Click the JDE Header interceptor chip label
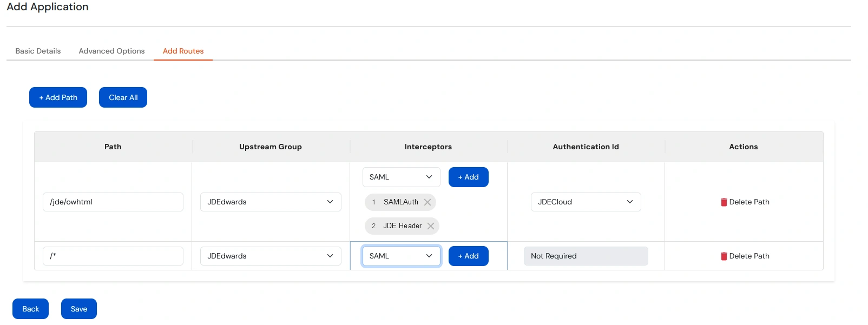 402,226
